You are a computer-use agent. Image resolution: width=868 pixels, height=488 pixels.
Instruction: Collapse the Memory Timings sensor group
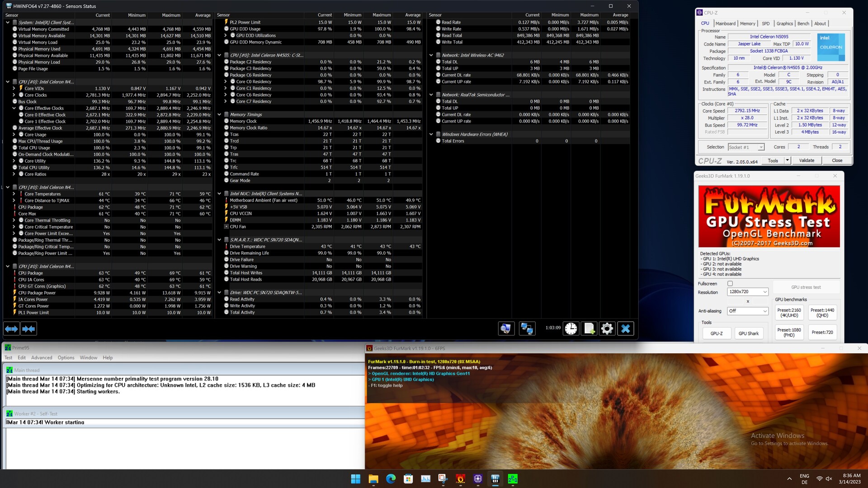220,115
